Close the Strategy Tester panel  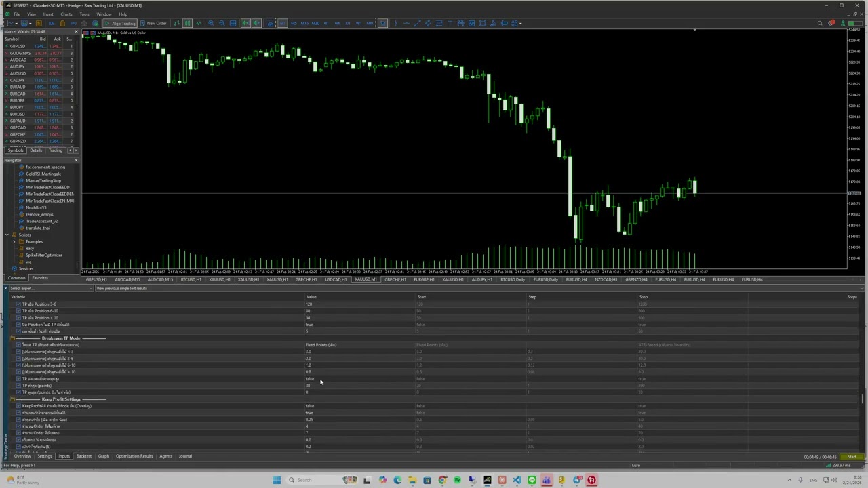coord(5,288)
